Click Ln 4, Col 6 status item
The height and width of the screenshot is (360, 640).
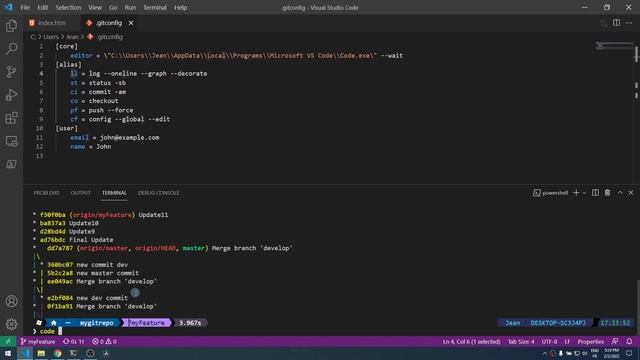471,342
